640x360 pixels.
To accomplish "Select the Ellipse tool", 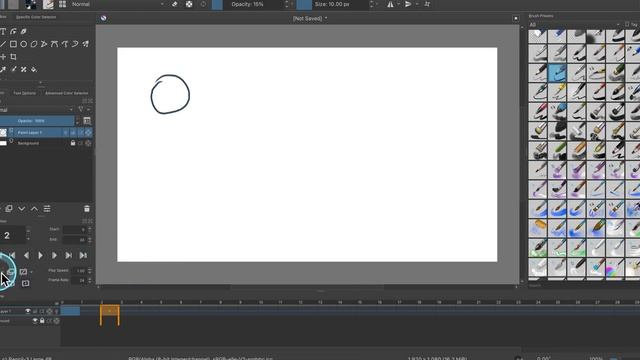I will click(x=24, y=44).
